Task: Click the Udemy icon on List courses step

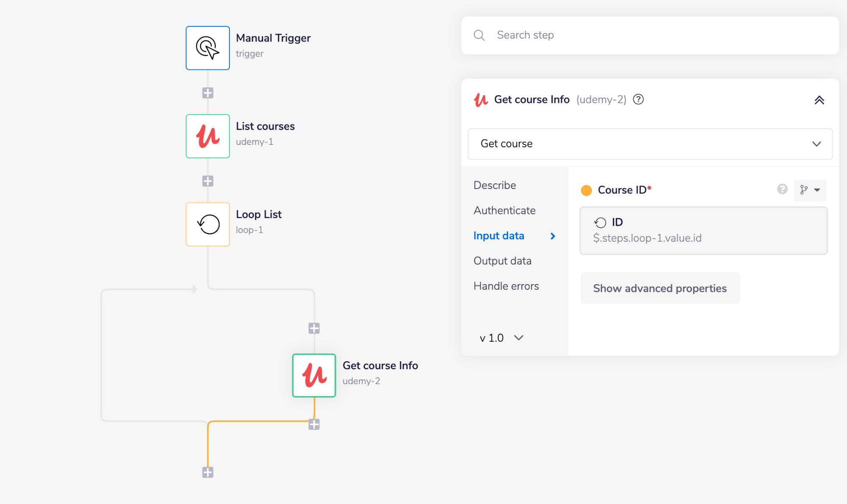Action: 207,136
